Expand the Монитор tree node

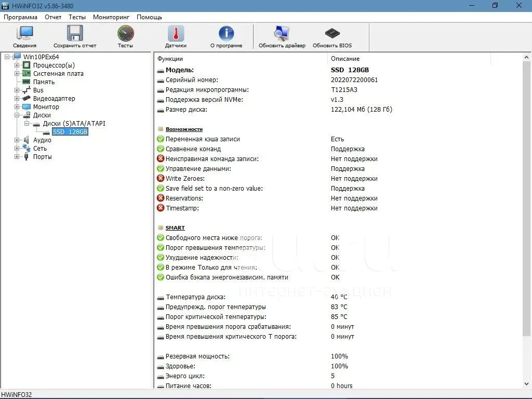(x=17, y=107)
